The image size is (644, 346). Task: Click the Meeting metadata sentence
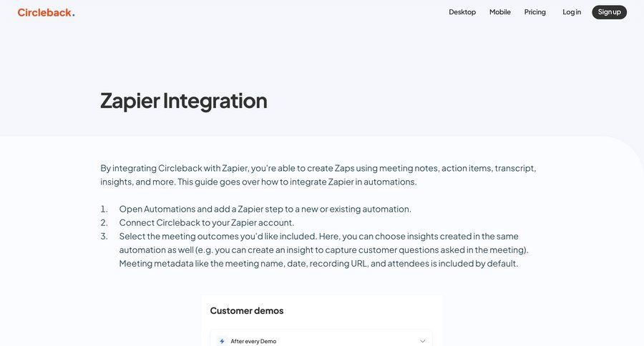[x=318, y=263]
